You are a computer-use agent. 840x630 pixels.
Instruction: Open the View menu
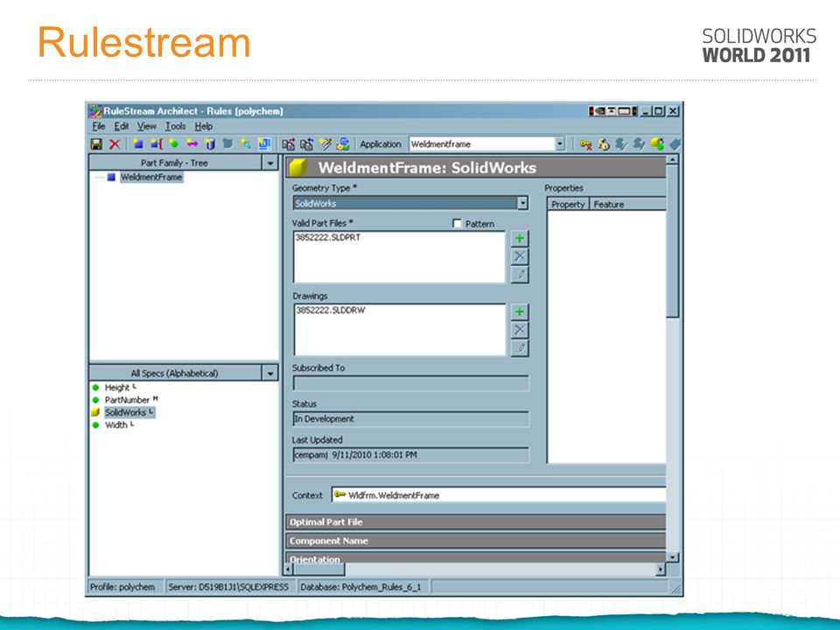pyautogui.click(x=146, y=126)
